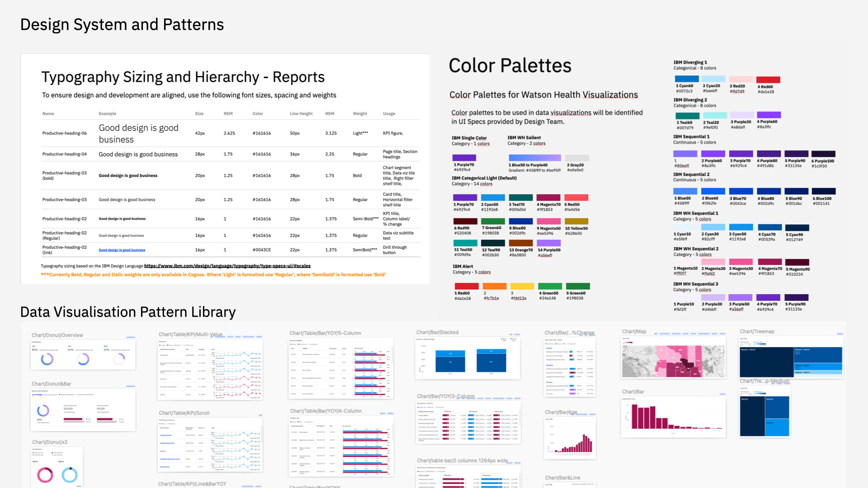Image resolution: width=868 pixels, height=488 pixels.
Task: Select the 2 Cyan50 swatch in Categorical Light
Action: click(493, 197)
